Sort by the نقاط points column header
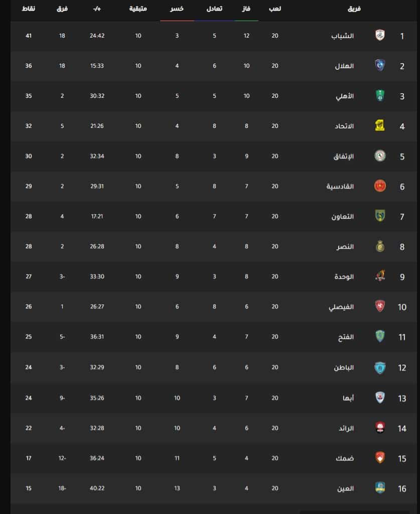The image size is (420, 514). (x=29, y=9)
